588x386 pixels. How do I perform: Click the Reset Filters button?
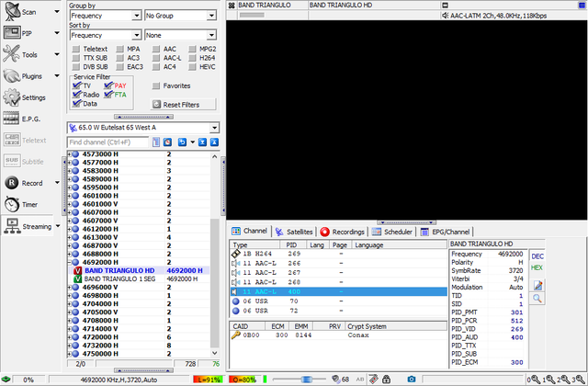184,104
